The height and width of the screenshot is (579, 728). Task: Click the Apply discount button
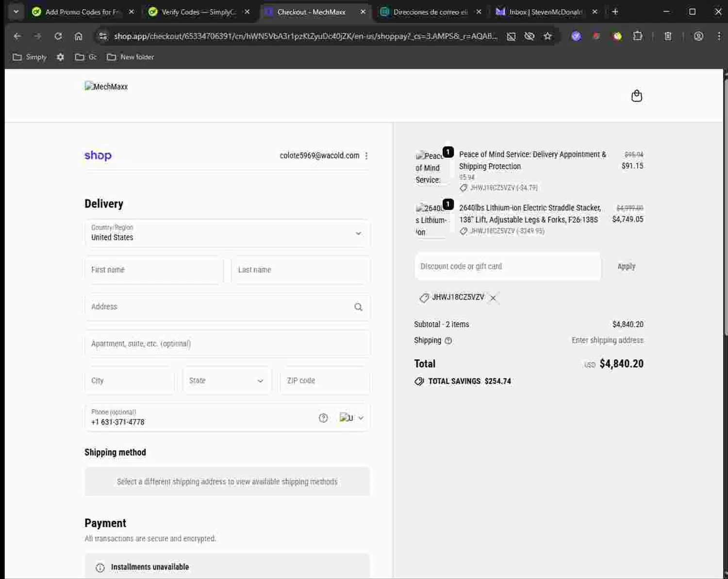[x=626, y=266]
